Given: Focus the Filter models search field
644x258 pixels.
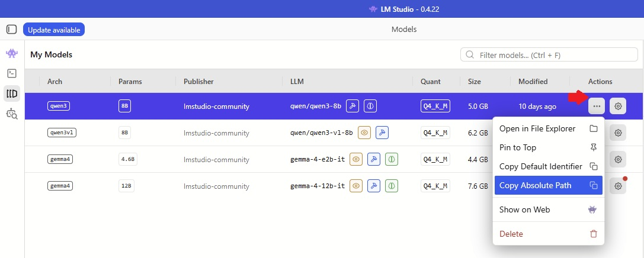Looking at the screenshot, I should [549, 55].
